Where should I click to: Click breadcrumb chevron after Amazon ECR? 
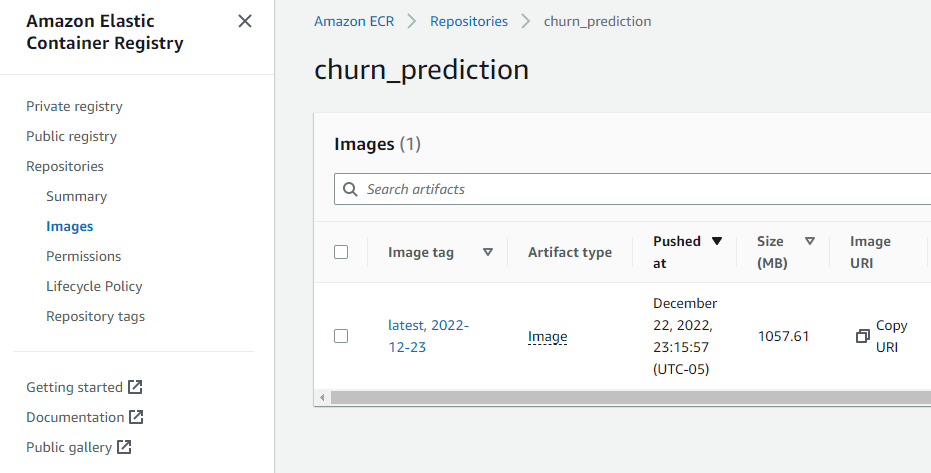click(411, 21)
